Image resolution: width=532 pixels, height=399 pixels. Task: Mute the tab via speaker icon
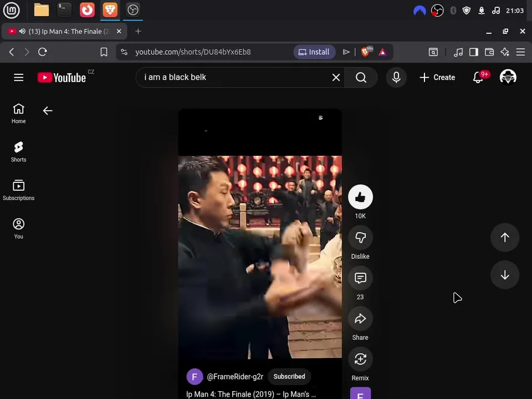(x=22, y=31)
